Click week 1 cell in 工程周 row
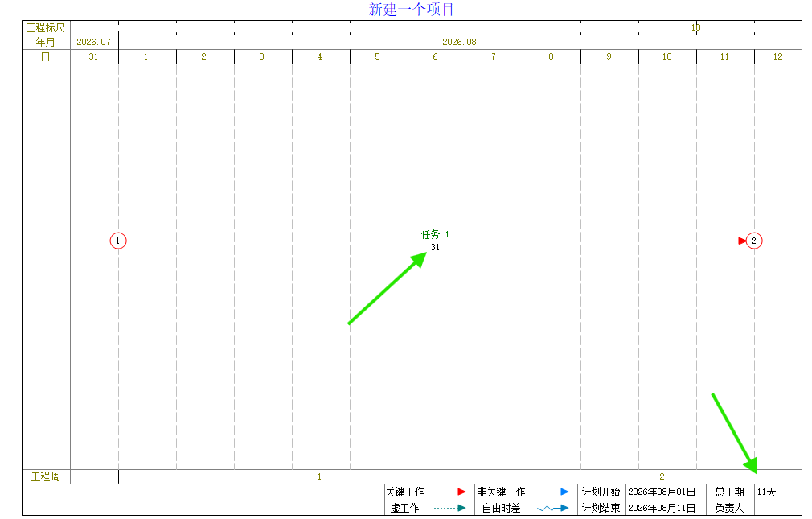 (x=320, y=476)
